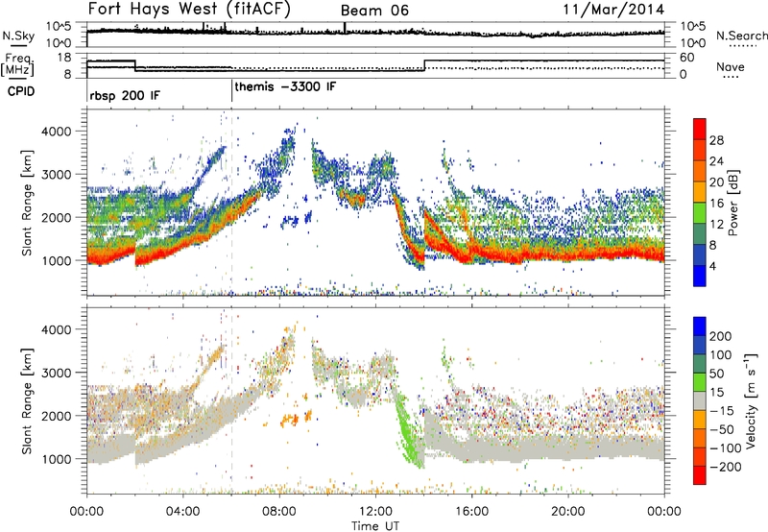Click the "Freq. [MHz]" axis label
Viewport: 768px width, 532px height.
(17, 64)
